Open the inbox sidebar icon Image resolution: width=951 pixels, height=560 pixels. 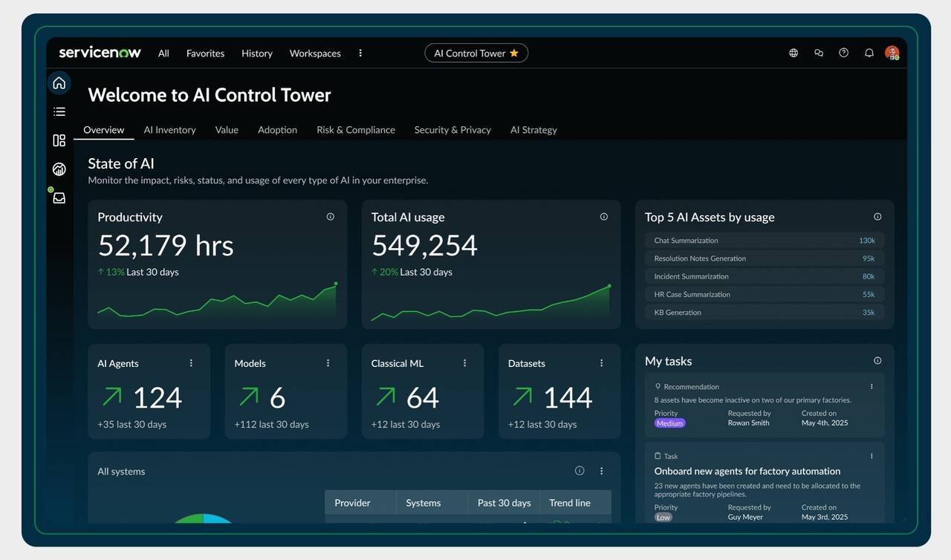pyautogui.click(x=59, y=198)
